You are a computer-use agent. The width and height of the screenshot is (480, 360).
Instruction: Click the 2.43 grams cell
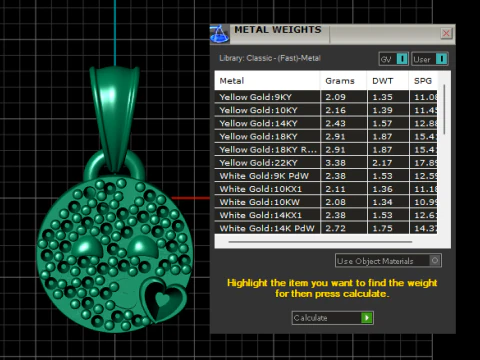pyautogui.click(x=343, y=123)
